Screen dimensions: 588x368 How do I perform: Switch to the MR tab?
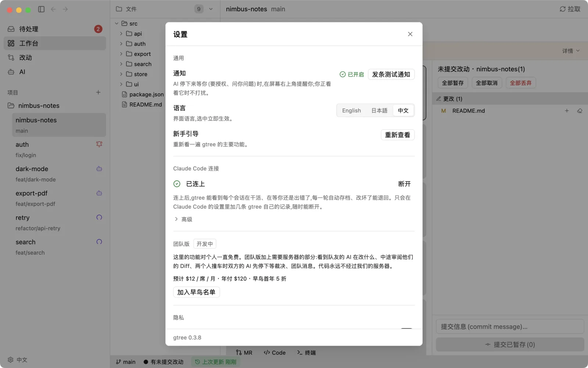[x=244, y=353]
